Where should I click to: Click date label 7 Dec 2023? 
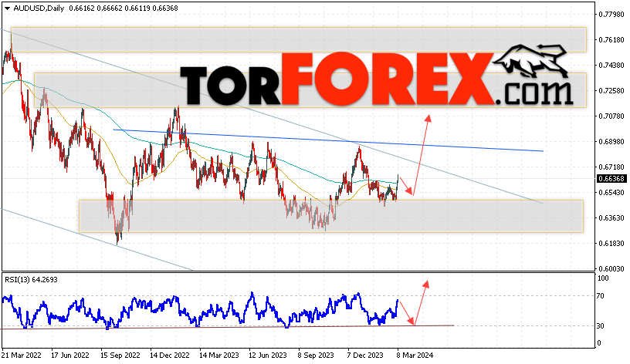pos(365,356)
